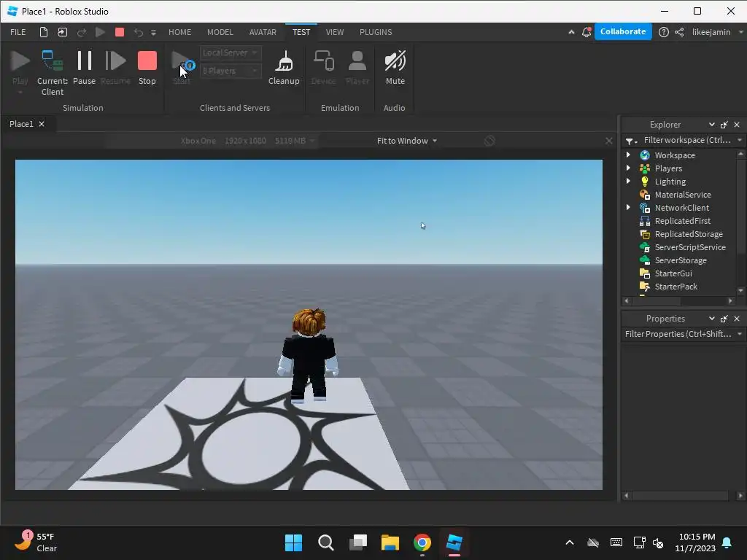Select the MaterialService icon in Explorer
The height and width of the screenshot is (560, 747).
[645, 195]
